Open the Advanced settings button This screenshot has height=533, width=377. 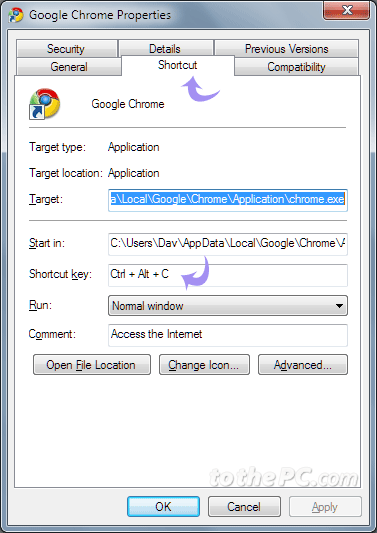[x=303, y=365]
